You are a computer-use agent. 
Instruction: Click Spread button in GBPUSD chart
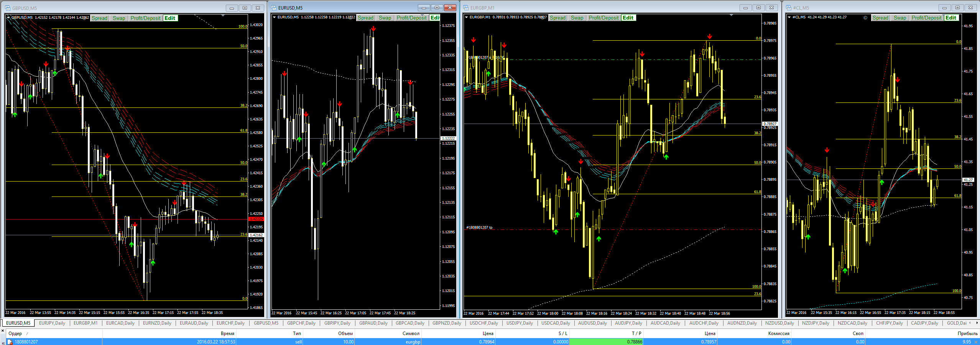tap(100, 18)
